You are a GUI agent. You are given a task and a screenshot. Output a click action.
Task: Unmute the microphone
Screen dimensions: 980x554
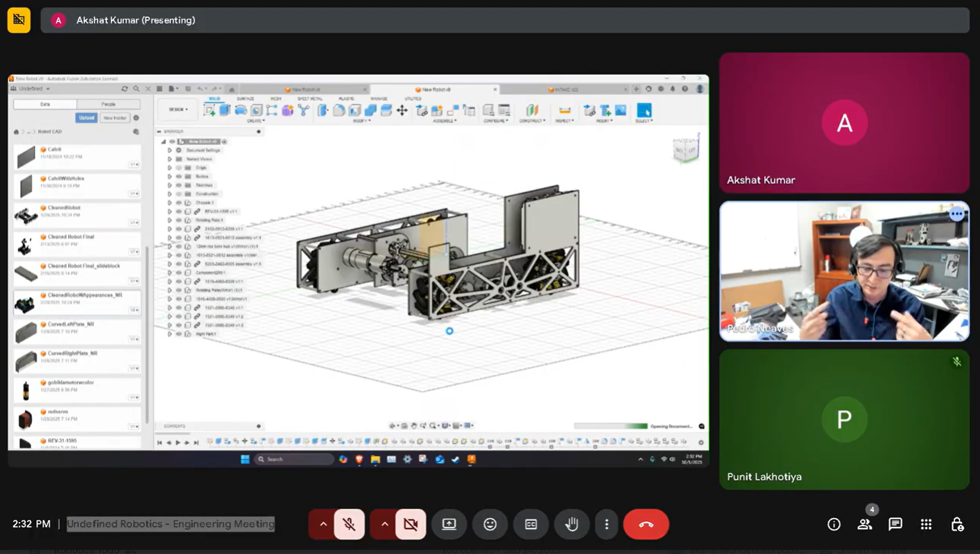[350, 524]
